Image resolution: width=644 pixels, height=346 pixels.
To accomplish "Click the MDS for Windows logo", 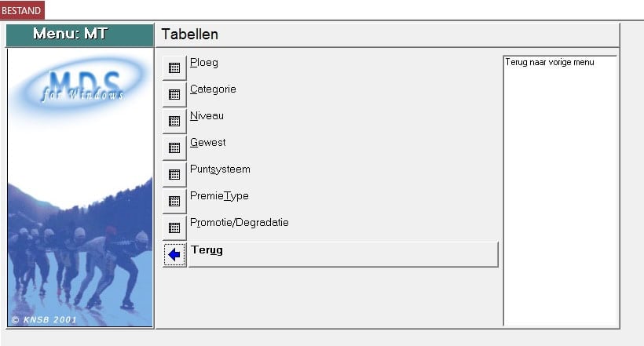I will tap(84, 84).
